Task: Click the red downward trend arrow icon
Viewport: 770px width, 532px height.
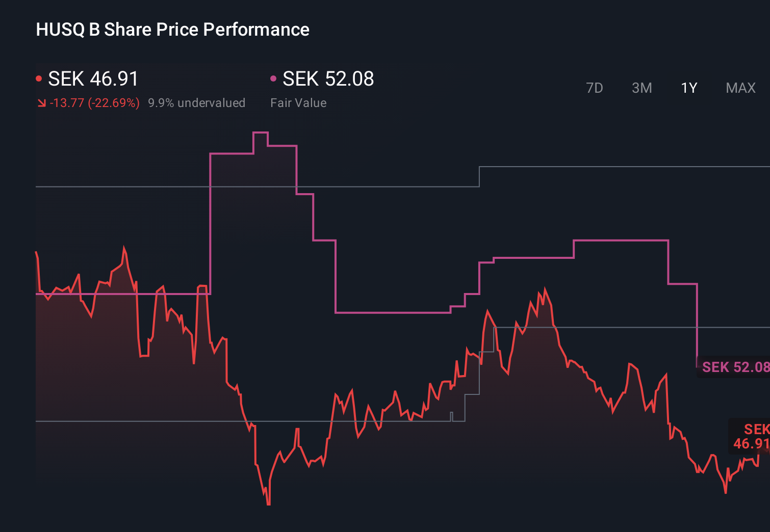Action: pyautogui.click(x=42, y=102)
